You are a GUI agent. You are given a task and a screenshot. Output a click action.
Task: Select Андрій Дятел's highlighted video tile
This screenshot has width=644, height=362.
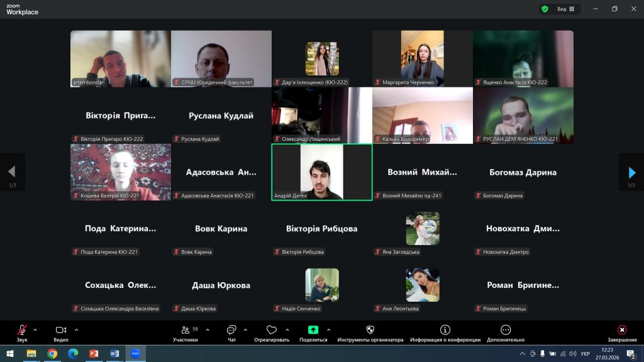321,172
